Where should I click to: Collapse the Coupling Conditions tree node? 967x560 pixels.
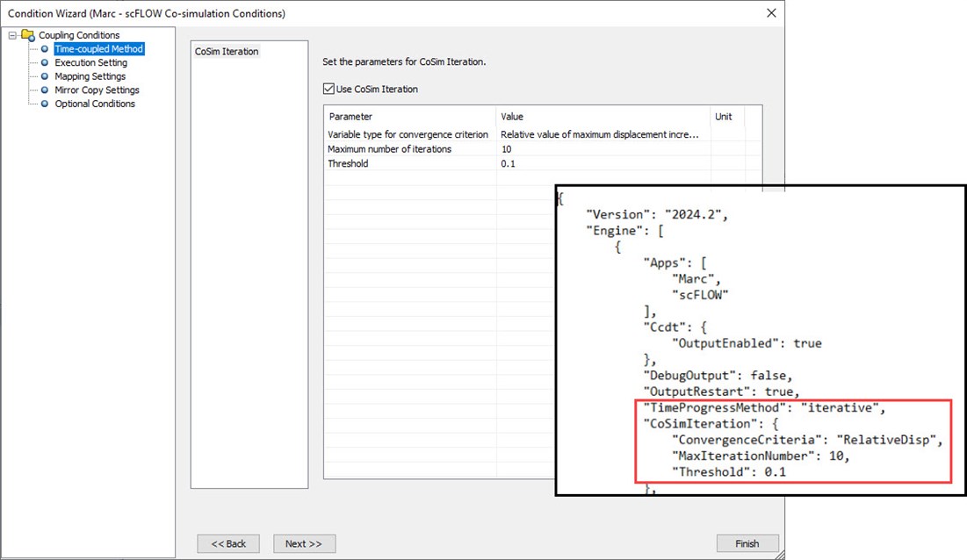click(12, 36)
